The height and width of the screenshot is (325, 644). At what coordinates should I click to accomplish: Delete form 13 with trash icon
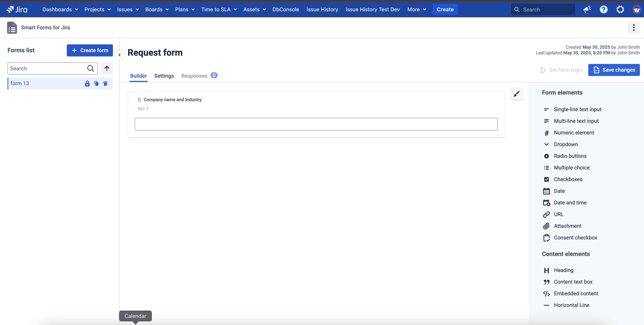(x=105, y=84)
